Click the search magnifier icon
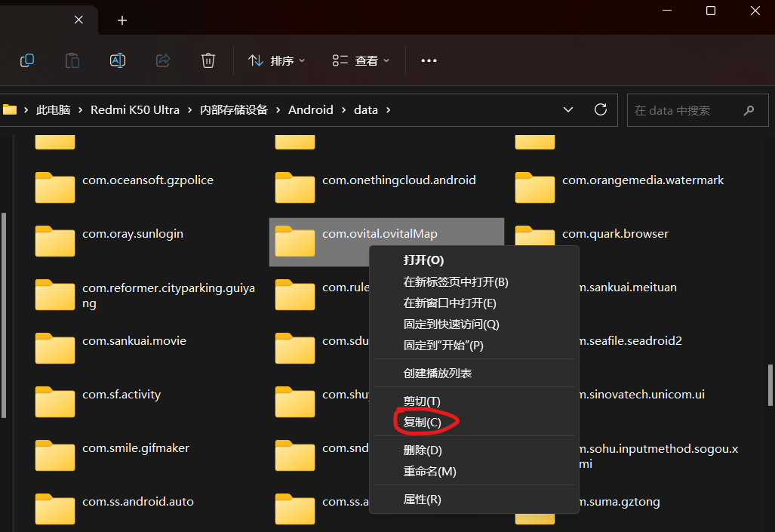The image size is (775, 532). [x=749, y=110]
